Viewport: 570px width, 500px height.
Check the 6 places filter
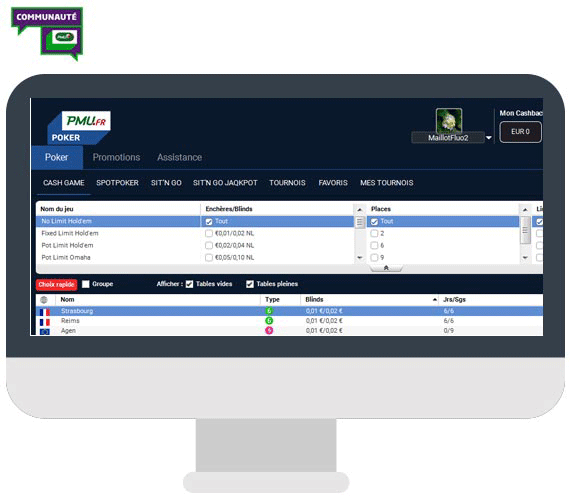point(374,245)
